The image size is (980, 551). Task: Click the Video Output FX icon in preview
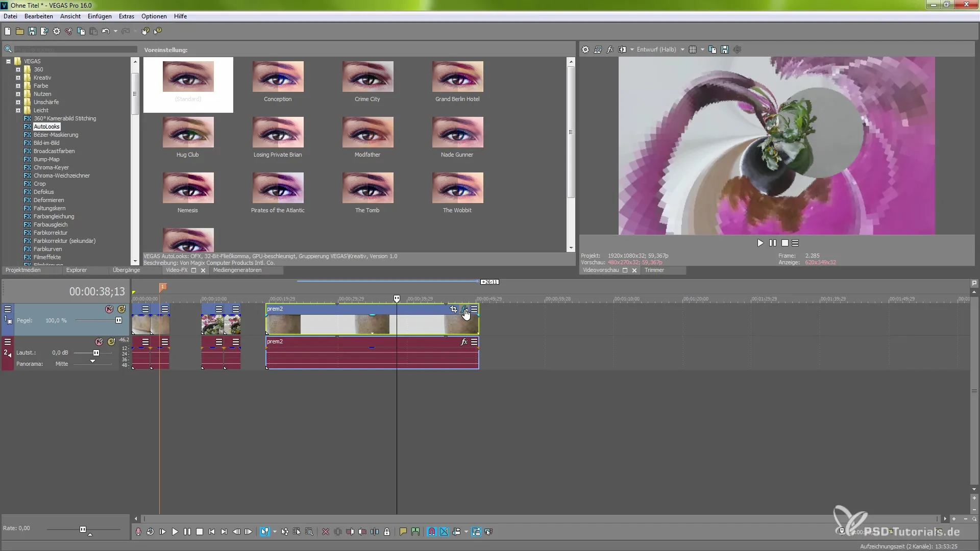(610, 49)
